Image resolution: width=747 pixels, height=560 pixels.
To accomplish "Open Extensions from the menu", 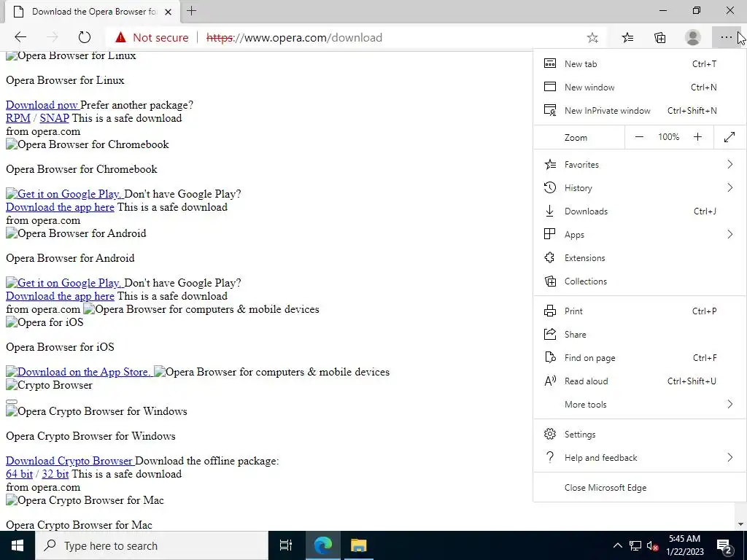I will click(x=639, y=257).
